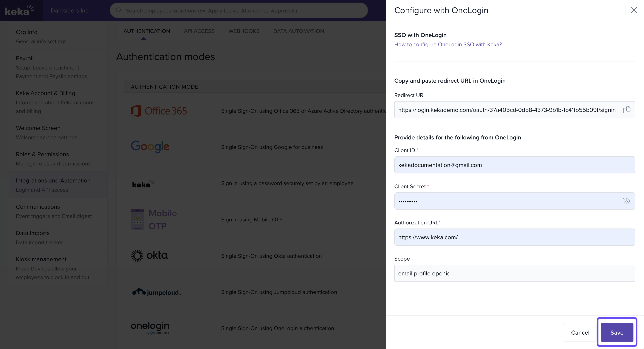Screen dimensions: 644x349
Task: Open the OneLogin SSO configuration help link
Action: (x=448, y=45)
